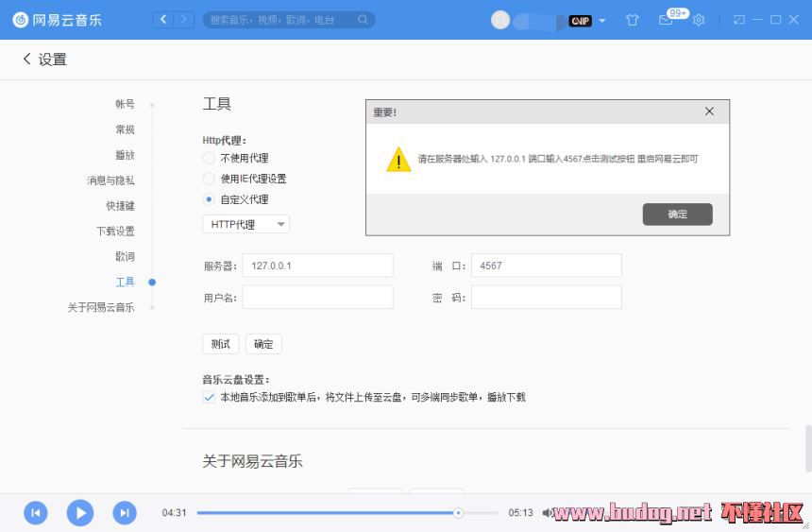The height and width of the screenshot is (532, 812).
Task: Click the search magnifier icon
Action: [x=363, y=20]
